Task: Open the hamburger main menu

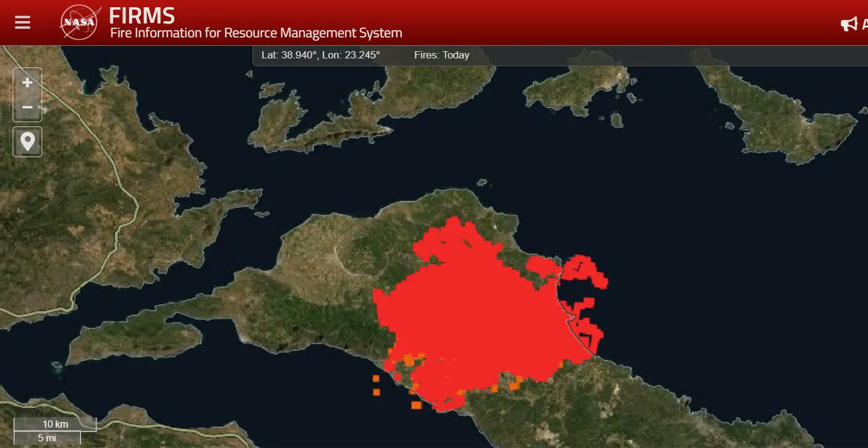Action: (x=22, y=23)
